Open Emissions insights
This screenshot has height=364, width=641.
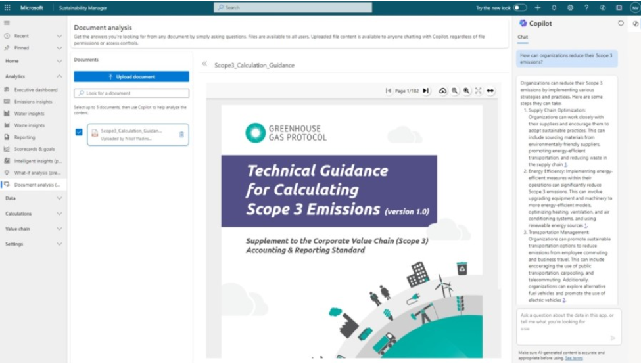coord(33,102)
